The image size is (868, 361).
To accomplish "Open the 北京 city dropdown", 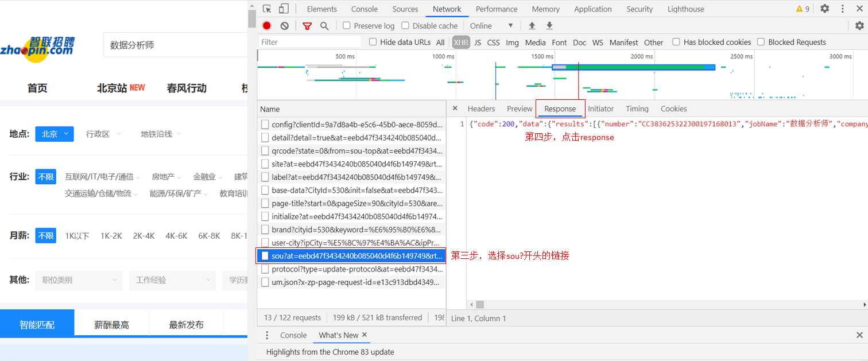I will pyautogui.click(x=54, y=134).
